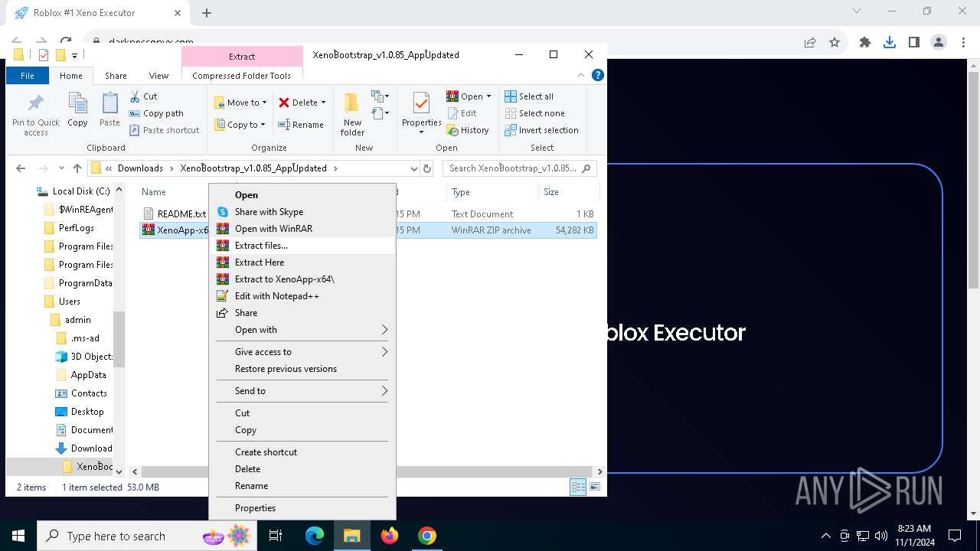
Task: Go up one folder level arrow
Action: point(77,168)
